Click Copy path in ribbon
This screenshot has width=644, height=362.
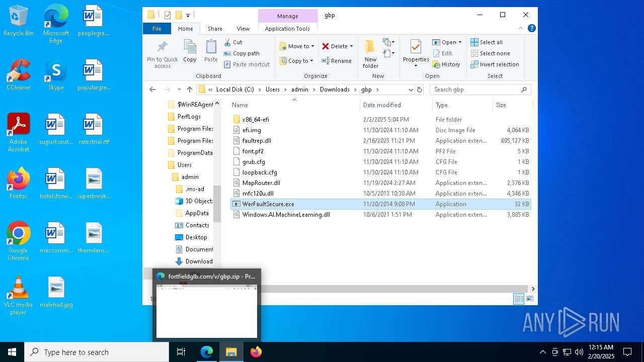coord(242,53)
